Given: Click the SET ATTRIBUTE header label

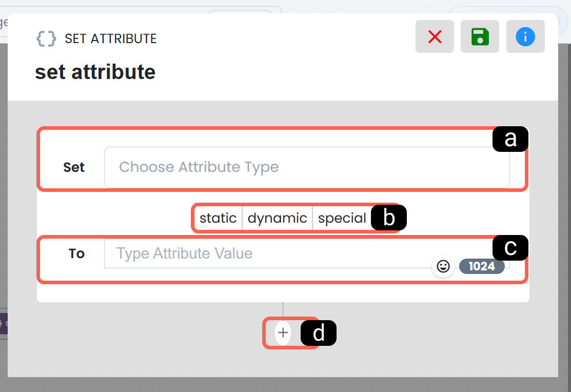Looking at the screenshot, I should tap(111, 38).
